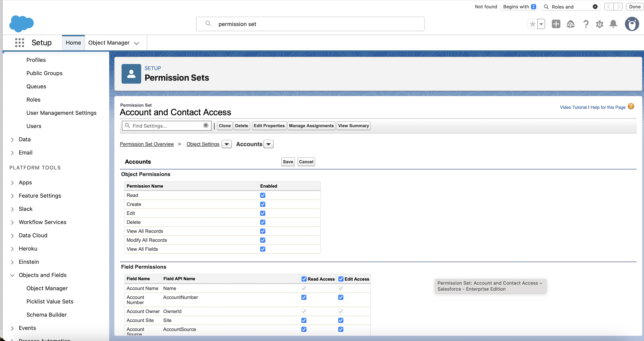Toggle Modify All Records checkbox
The image size is (644, 341).
pos(263,240)
